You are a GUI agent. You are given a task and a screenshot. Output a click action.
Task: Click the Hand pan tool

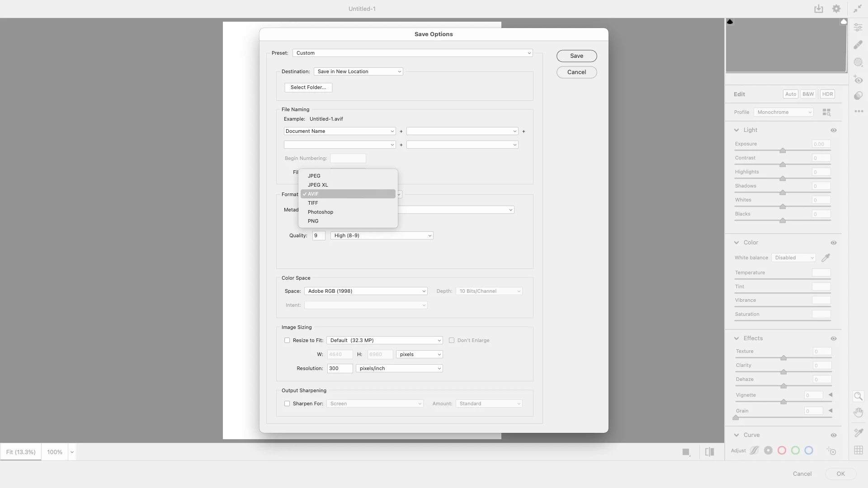858,413
